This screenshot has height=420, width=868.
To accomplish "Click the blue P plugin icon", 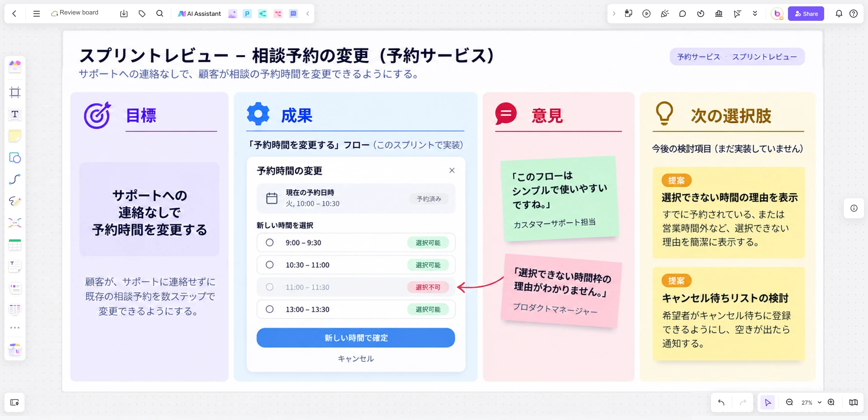I will click(247, 14).
